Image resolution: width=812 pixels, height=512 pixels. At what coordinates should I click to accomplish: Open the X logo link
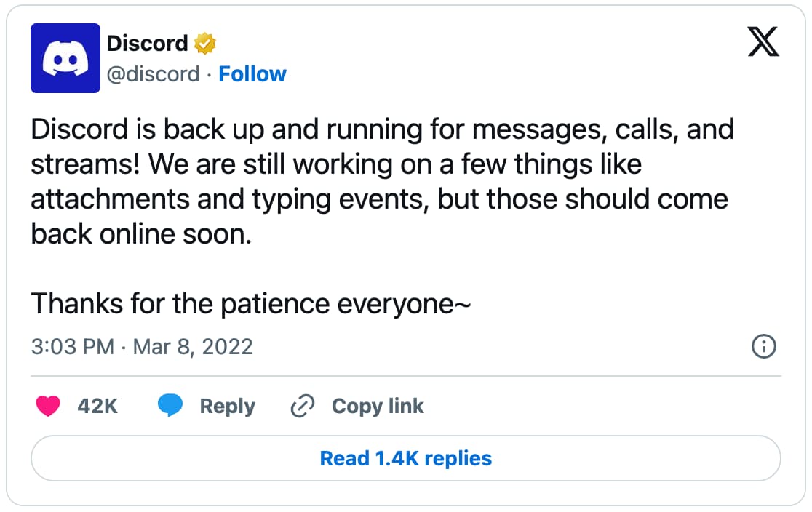point(763,41)
